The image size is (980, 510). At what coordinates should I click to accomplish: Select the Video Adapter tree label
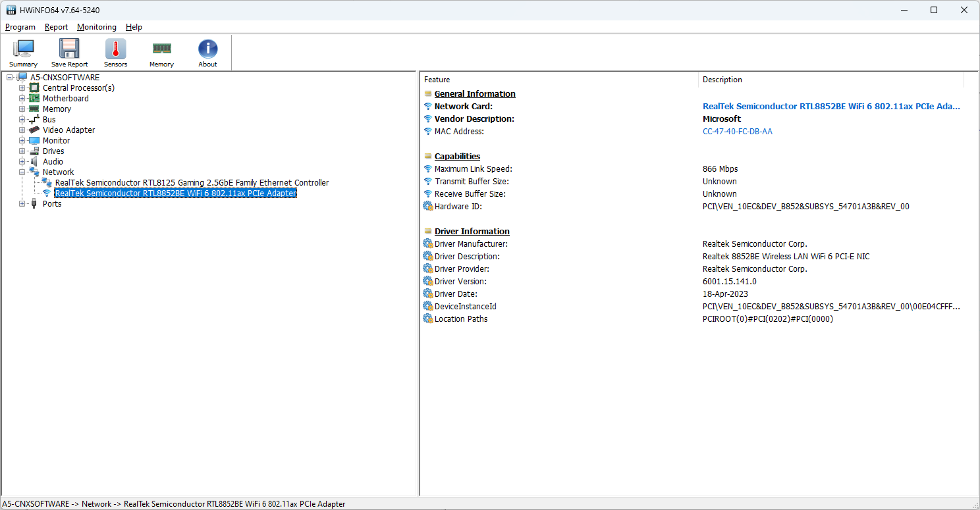(x=68, y=130)
